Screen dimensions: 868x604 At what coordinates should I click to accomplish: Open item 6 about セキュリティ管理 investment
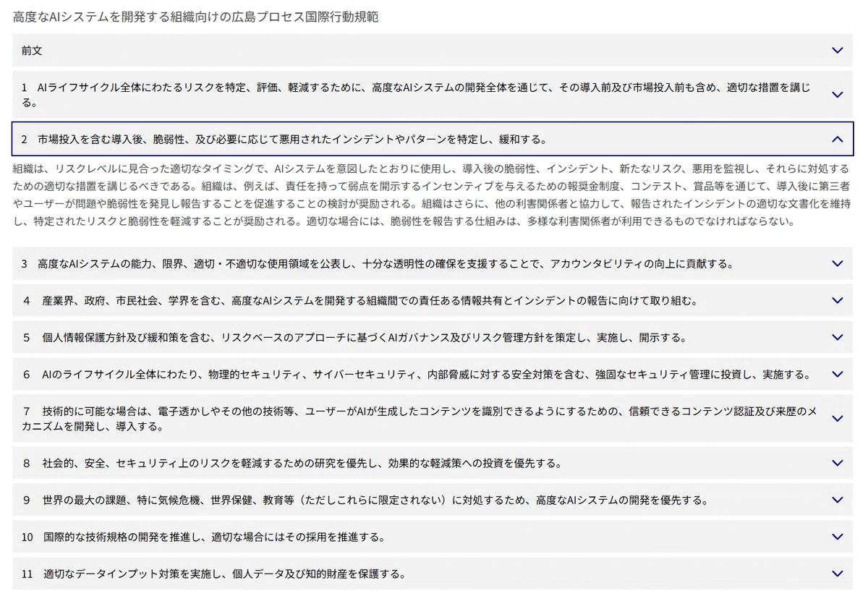[433, 374]
